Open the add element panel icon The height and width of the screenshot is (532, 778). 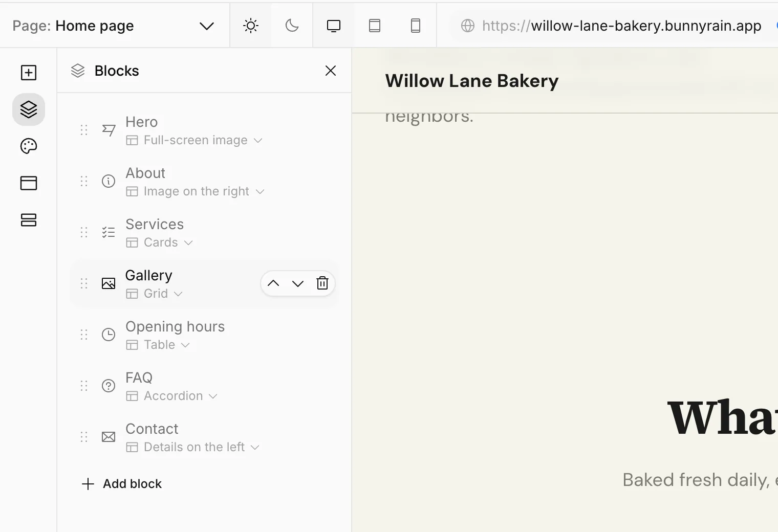(x=29, y=73)
